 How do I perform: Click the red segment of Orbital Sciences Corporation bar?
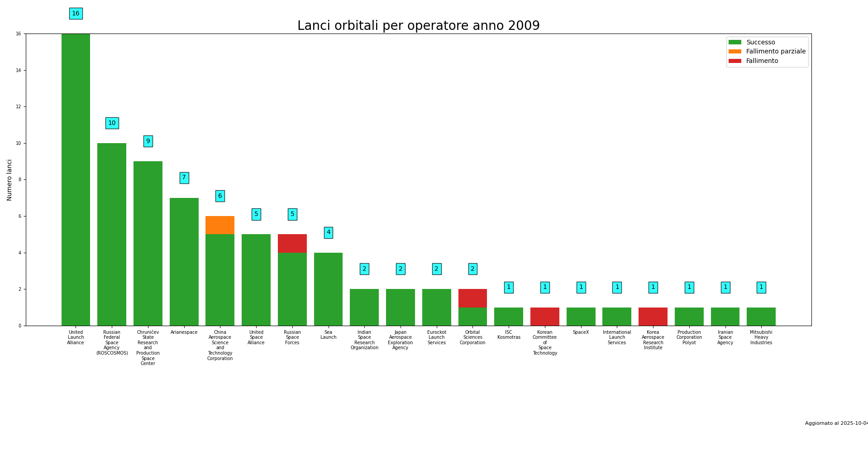472,298
